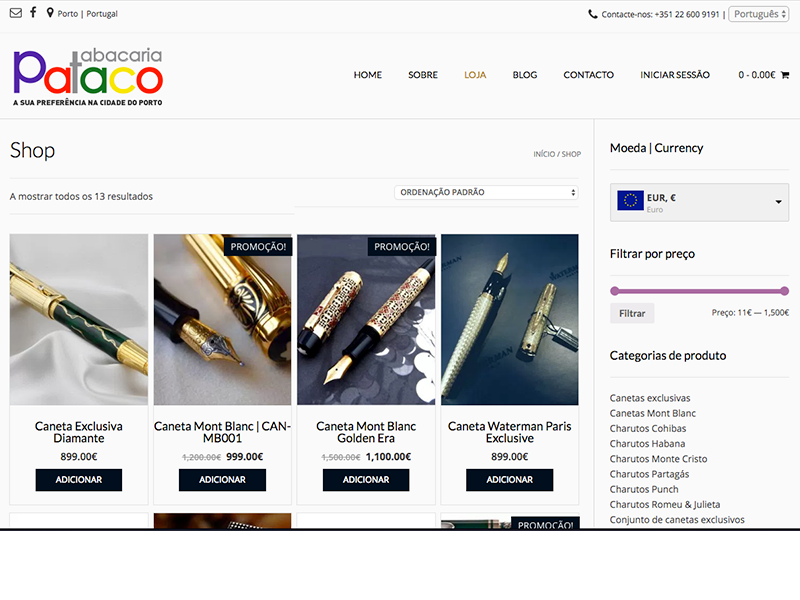Click the 1,100.00€ sale price
Screen dimensions: 800x600
[x=388, y=457]
